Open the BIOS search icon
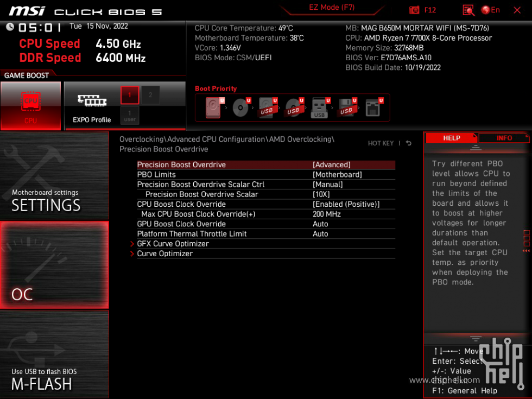532x399 pixels. (468, 10)
